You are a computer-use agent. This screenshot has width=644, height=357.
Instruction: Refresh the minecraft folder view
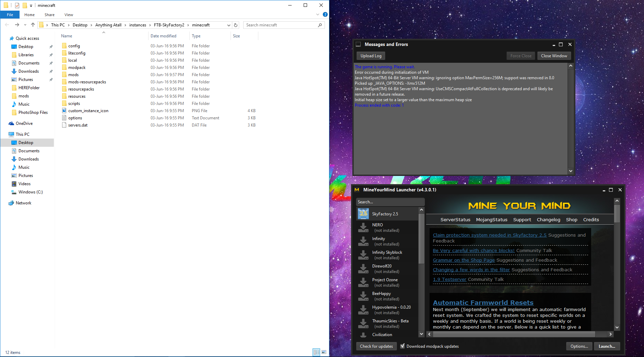(x=236, y=25)
